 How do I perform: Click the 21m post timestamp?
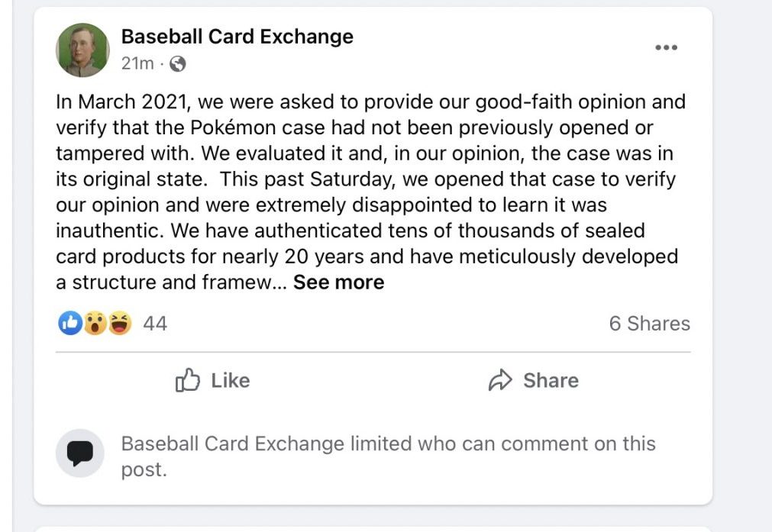click(137, 64)
